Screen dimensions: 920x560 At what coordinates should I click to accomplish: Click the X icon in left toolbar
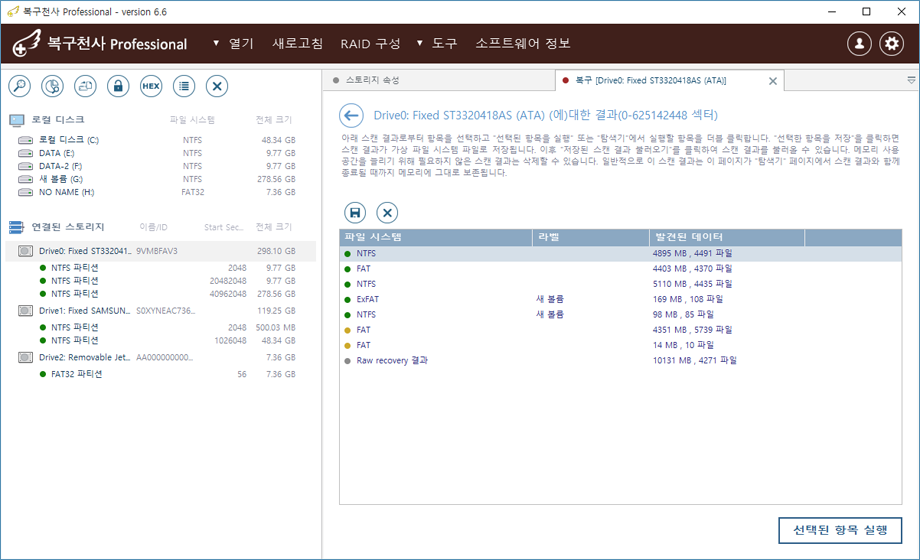217,86
